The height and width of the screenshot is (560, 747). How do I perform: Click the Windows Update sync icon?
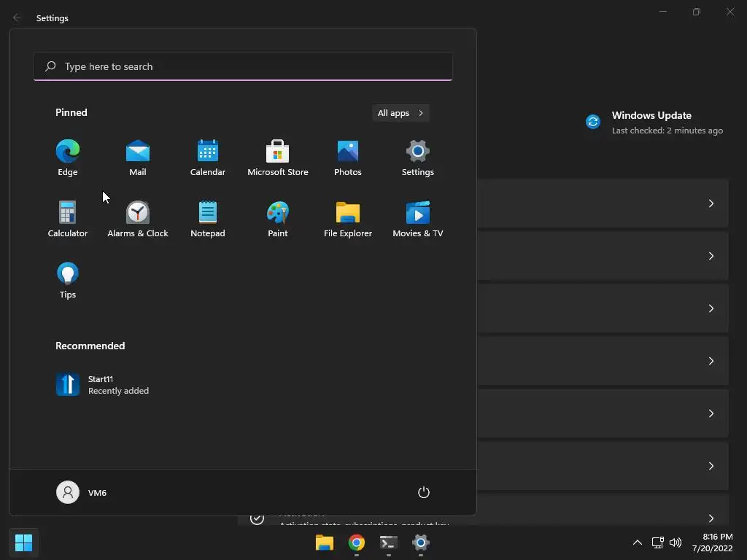(x=592, y=122)
